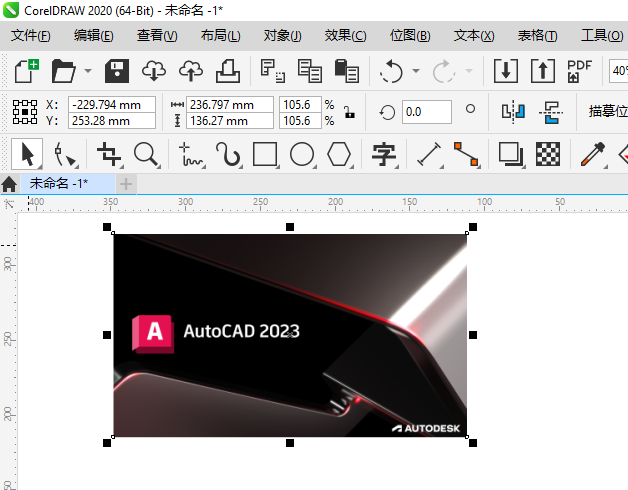Click the Save floppy disk icon
The width and height of the screenshot is (628, 490).
pyautogui.click(x=117, y=71)
